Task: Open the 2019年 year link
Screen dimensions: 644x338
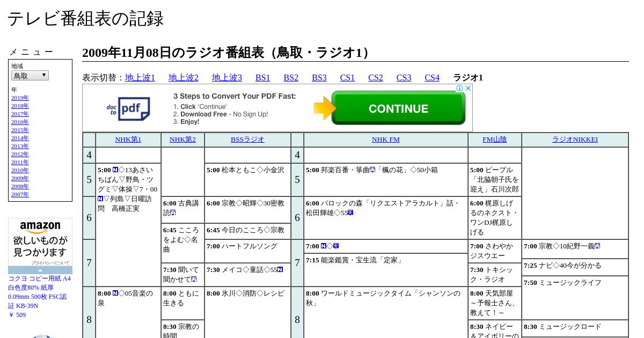Action: tap(20, 98)
